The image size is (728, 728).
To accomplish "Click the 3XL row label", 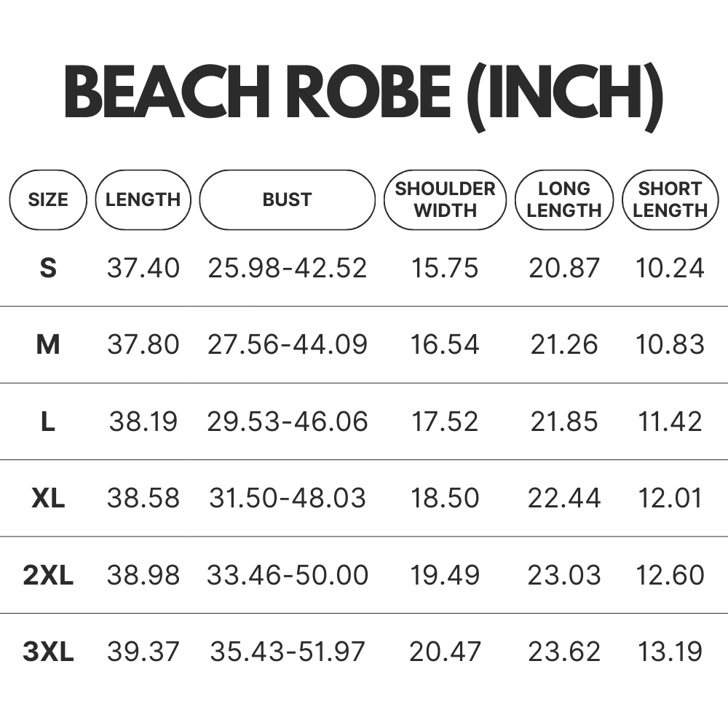I will [48, 652].
